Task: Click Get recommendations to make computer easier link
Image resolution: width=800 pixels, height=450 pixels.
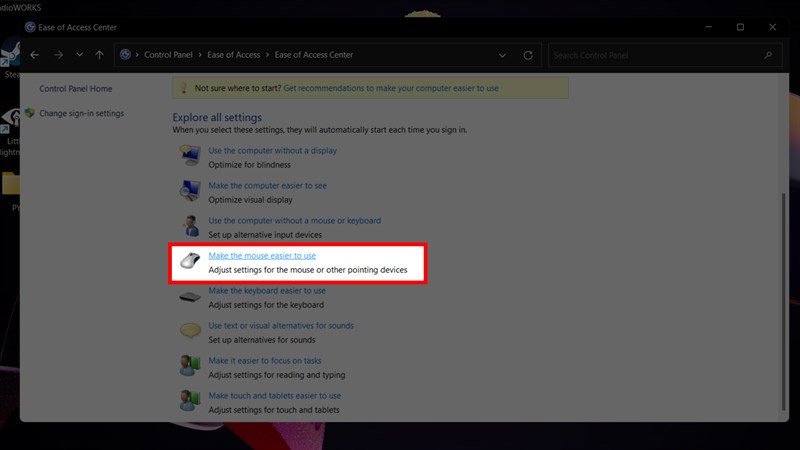Action: 391,88
